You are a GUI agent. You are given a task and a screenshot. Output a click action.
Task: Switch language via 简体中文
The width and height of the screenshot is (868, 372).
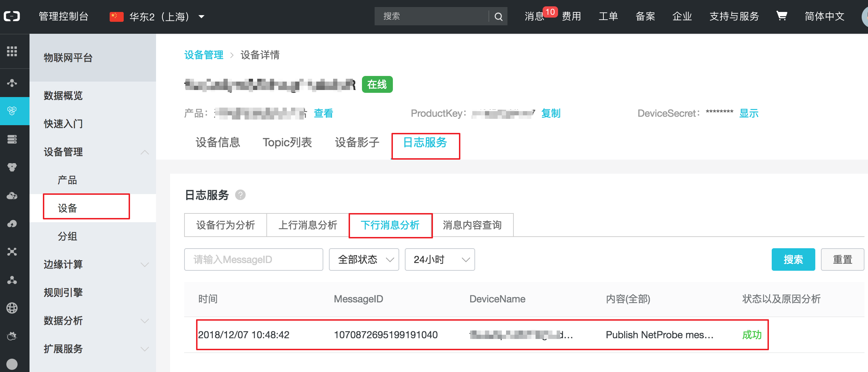[x=824, y=16]
